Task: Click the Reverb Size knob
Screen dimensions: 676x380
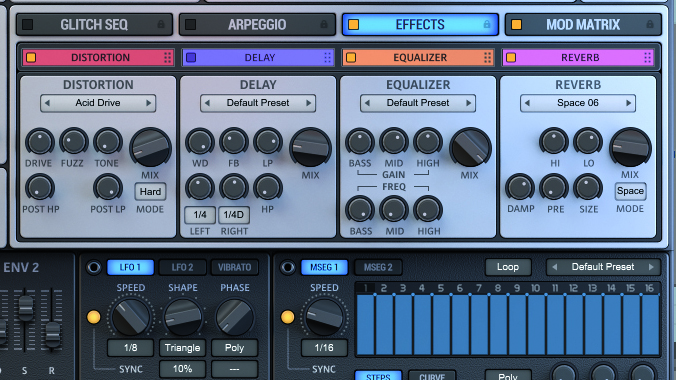Action: point(588,188)
